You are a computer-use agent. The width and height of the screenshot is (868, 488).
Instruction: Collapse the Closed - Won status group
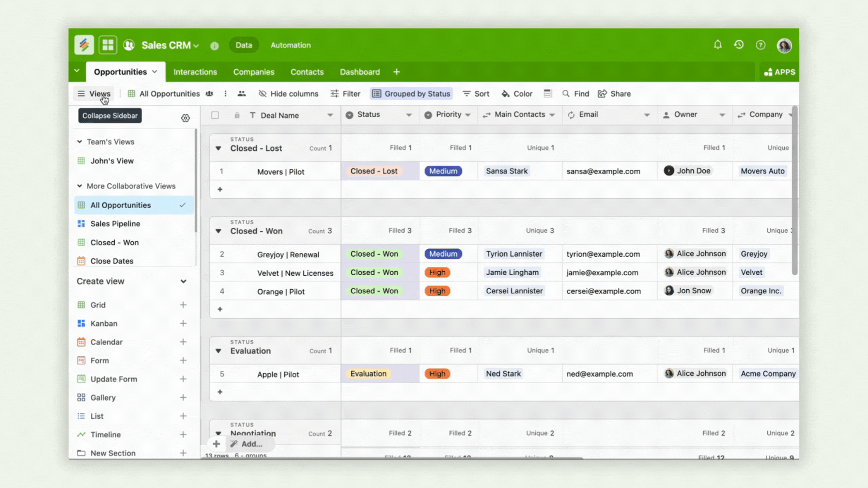(x=218, y=231)
